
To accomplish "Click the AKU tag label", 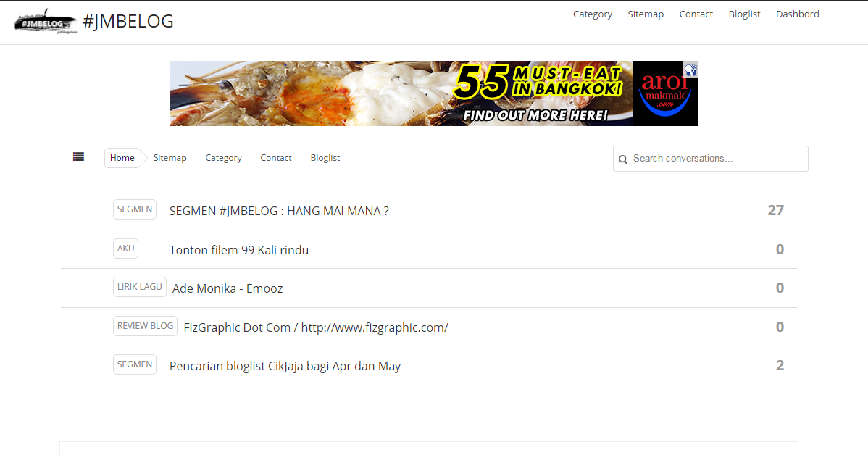I will point(125,249).
